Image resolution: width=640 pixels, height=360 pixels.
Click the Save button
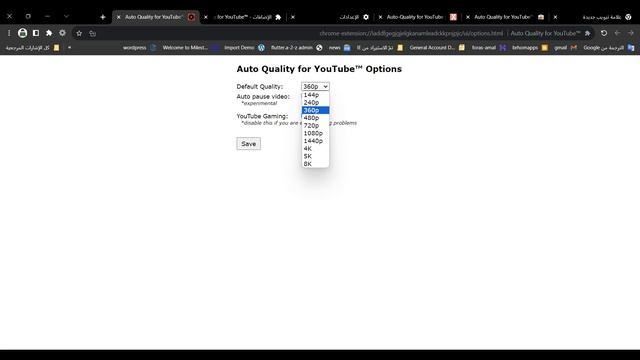pyautogui.click(x=249, y=144)
